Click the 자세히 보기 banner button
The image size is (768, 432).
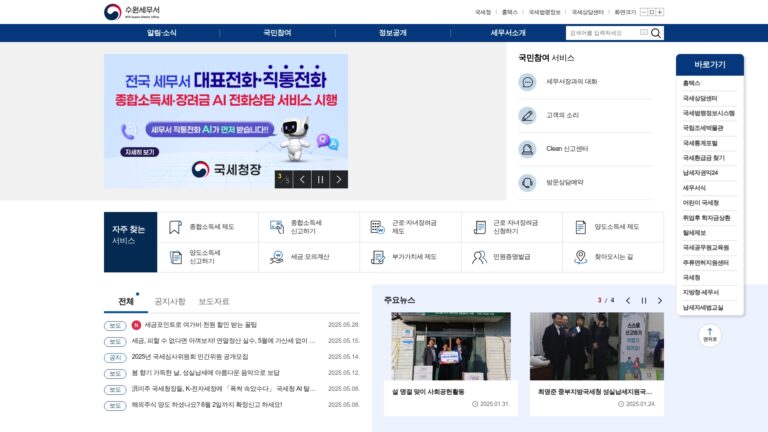pyautogui.click(x=140, y=152)
